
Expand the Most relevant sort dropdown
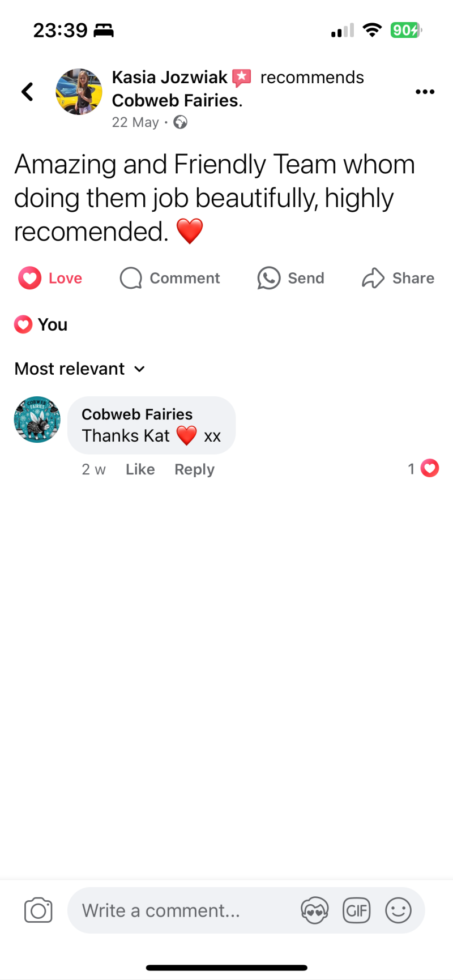[80, 369]
